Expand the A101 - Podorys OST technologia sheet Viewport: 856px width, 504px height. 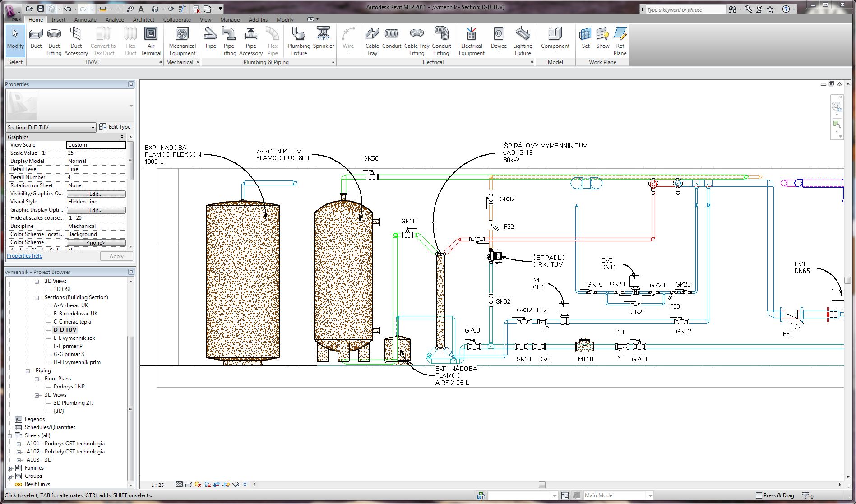coord(19,444)
